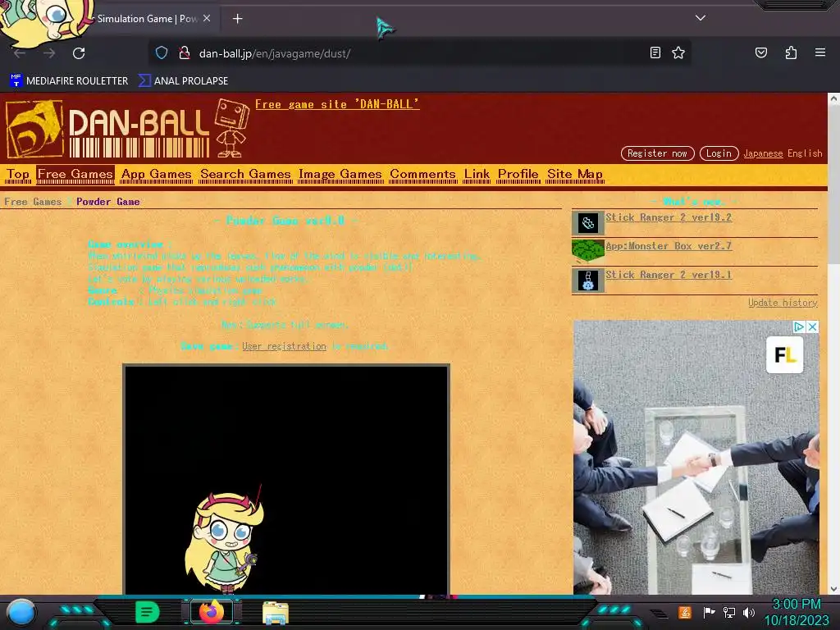Click the robot mascot icon in header

232,129
